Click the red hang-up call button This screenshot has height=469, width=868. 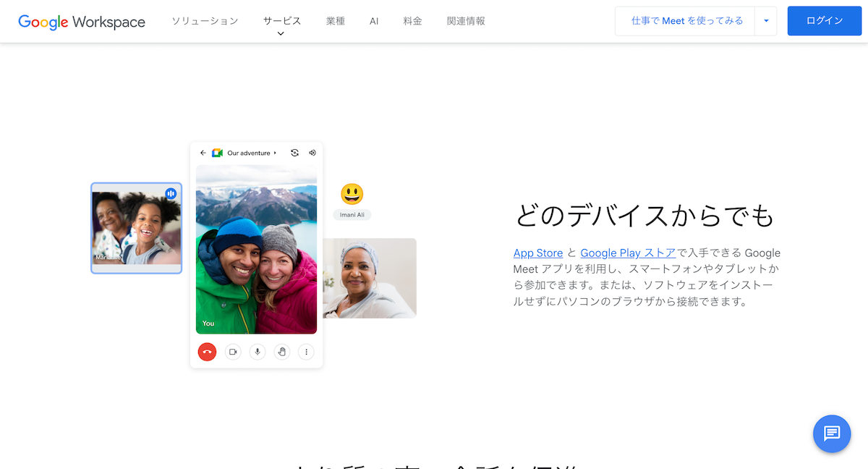click(207, 352)
